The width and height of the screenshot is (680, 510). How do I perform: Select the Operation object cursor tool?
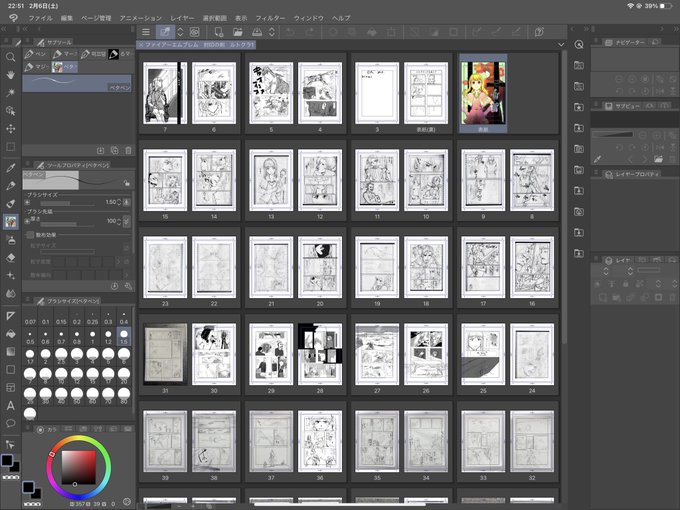click(10, 111)
